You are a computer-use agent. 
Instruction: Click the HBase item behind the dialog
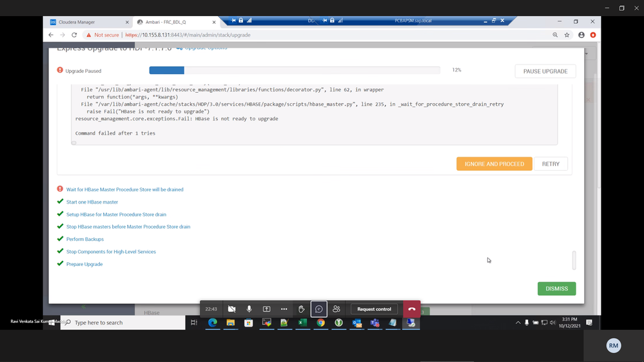pyautogui.click(x=151, y=313)
